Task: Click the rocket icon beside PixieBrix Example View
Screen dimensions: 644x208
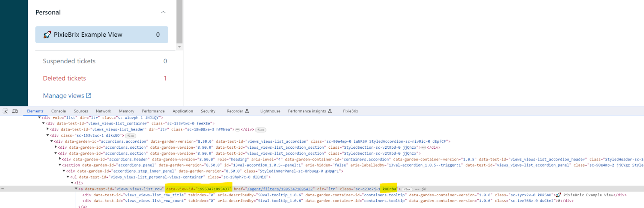Action: (x=47, y=35)
